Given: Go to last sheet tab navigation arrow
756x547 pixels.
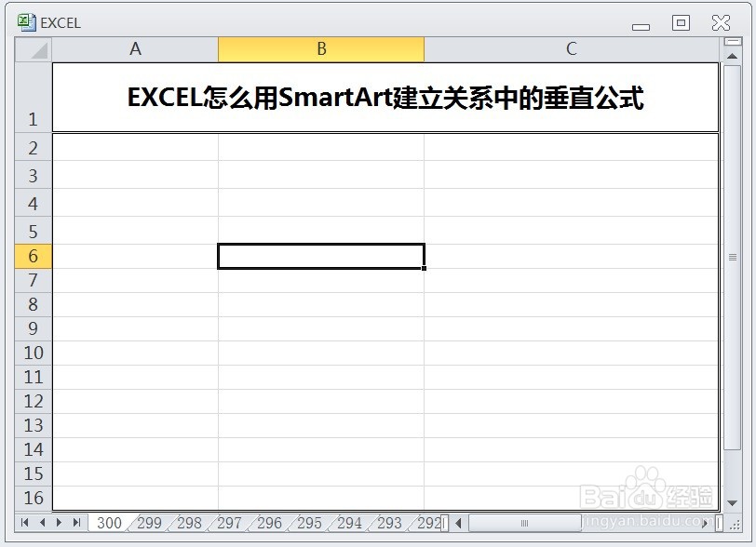Looking at the screenshot, I should pos(76,523).
